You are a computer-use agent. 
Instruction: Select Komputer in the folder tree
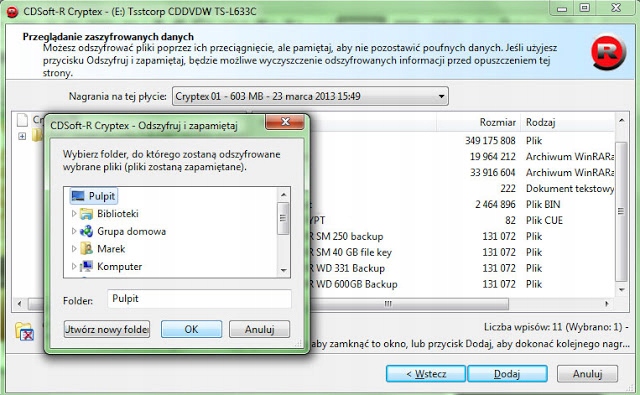click(x=120, y=266)
